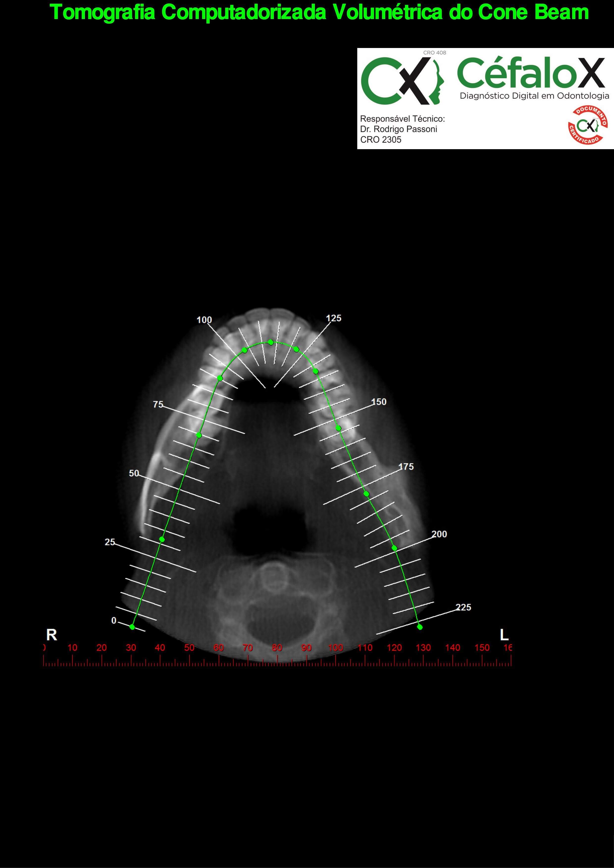This screenshot has width=614, height=868.
Task: Click the slice marker labeled 25
Action: (110, 542)
